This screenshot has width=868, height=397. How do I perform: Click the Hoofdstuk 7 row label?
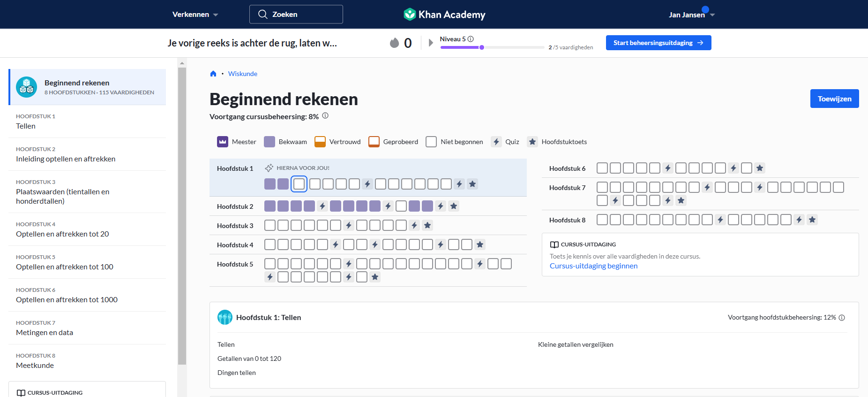pyautogui.click(x=567, y=188)
